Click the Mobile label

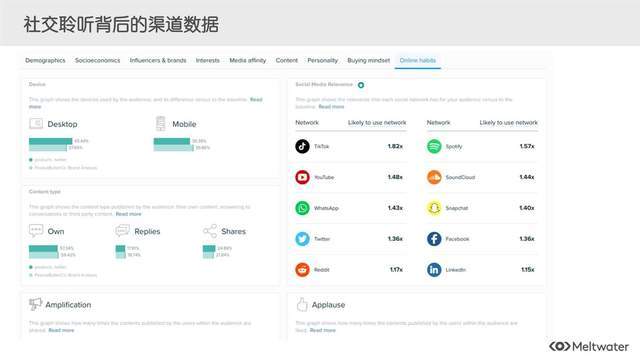(184, 124)
